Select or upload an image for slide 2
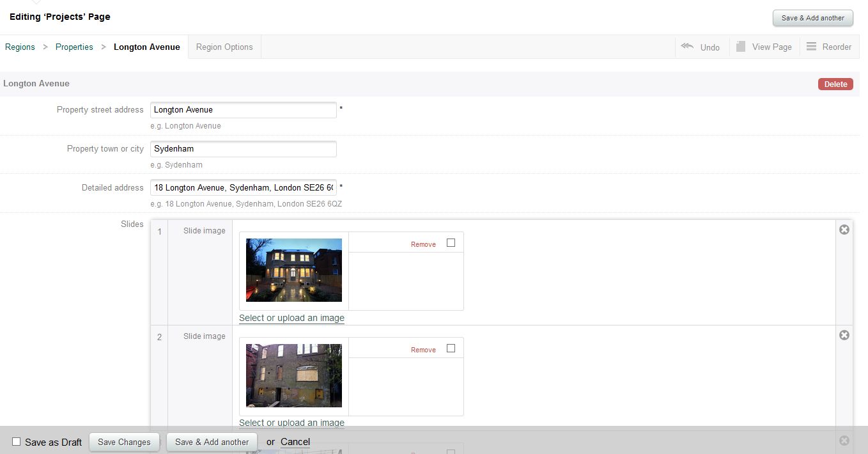 coord(291,423)
